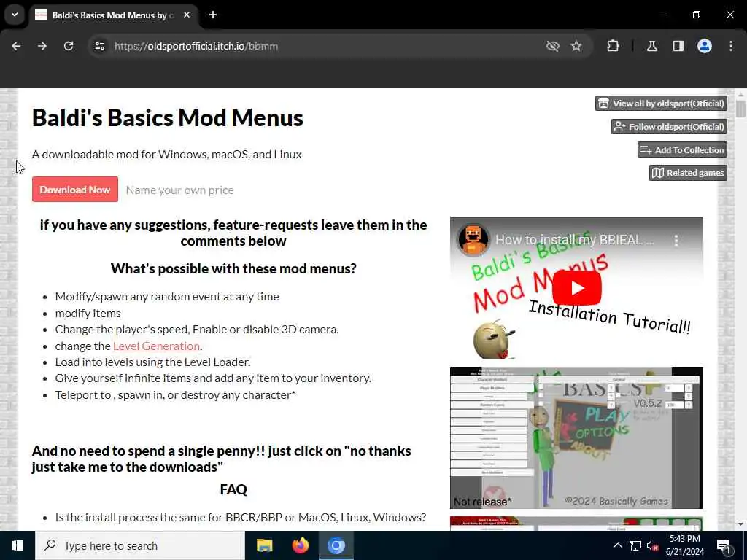Viewport: 747px width, 560px height.
Task: Open the notification center icon
Action: click(x=724, y=545)
